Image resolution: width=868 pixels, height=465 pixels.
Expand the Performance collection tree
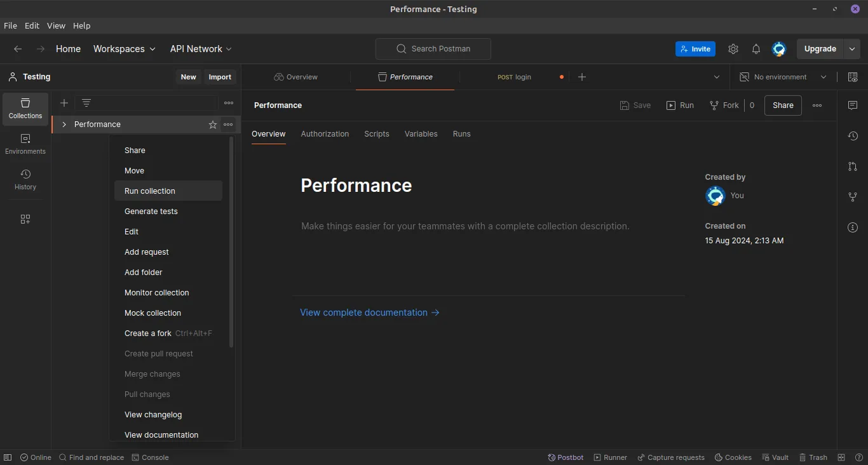[64, 125]
